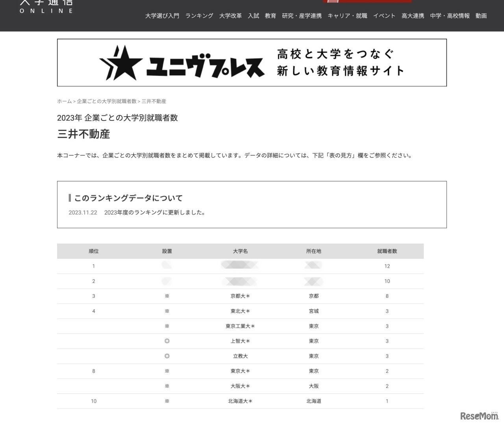The width and height of the screenshot is (504, 425).
Task: Click the 京都 location cell
Action: click(314, 296)
